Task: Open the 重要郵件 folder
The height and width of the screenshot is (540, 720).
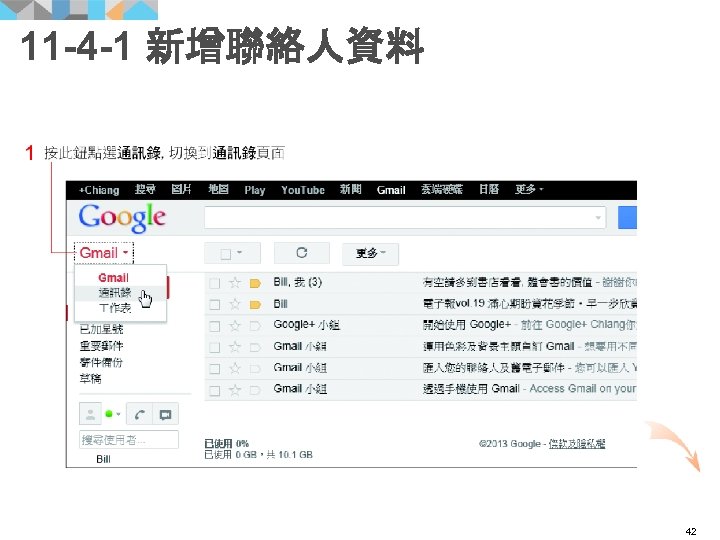Action: (101, 346)
